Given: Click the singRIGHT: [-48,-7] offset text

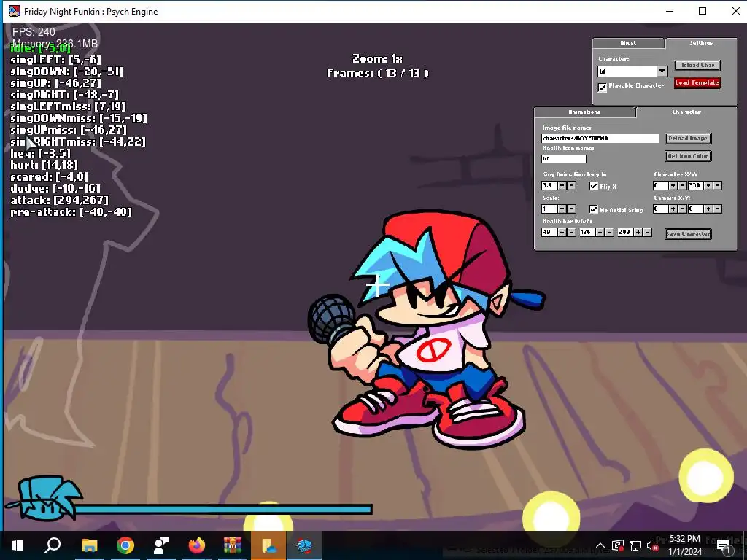Looking at the screenshot, I should coord(64,95).
